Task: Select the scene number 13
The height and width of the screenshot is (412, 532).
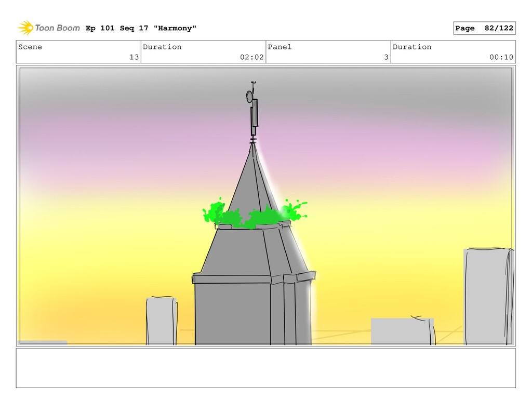Action: click(134, 57)
